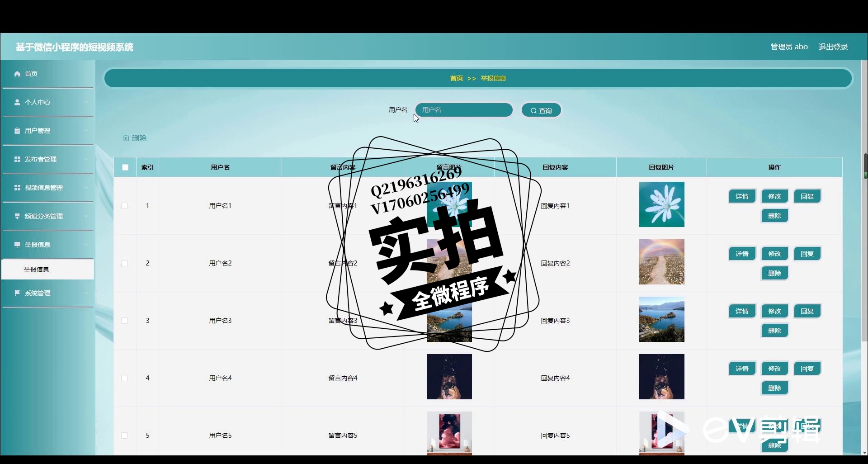The image size is (868, 464).
Task: Click the 查询 search button
Action: point(541,110)
